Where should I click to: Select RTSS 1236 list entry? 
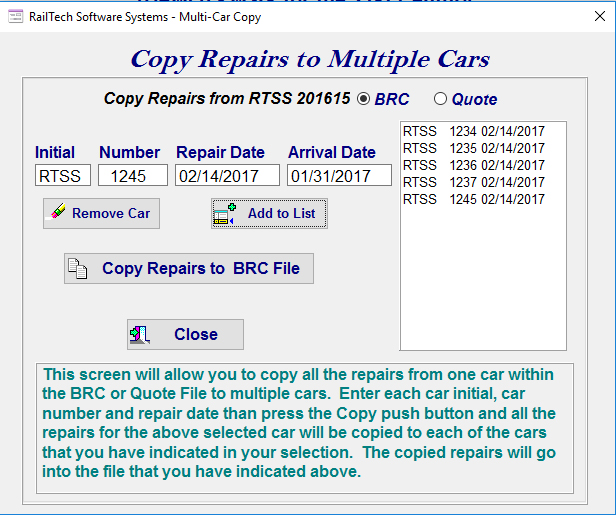pos(473,165)
